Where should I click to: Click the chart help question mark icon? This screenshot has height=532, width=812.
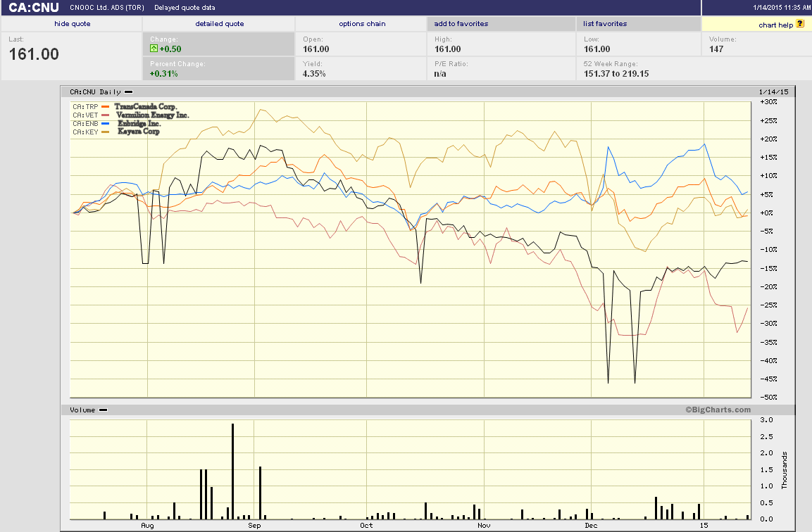[x=800, y=24]
